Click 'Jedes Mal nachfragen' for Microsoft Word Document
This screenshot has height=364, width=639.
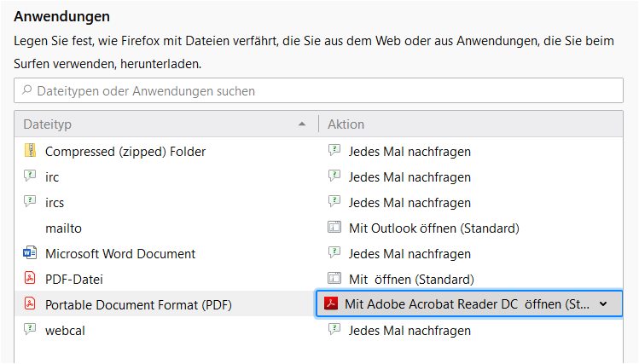coord(410,254)
